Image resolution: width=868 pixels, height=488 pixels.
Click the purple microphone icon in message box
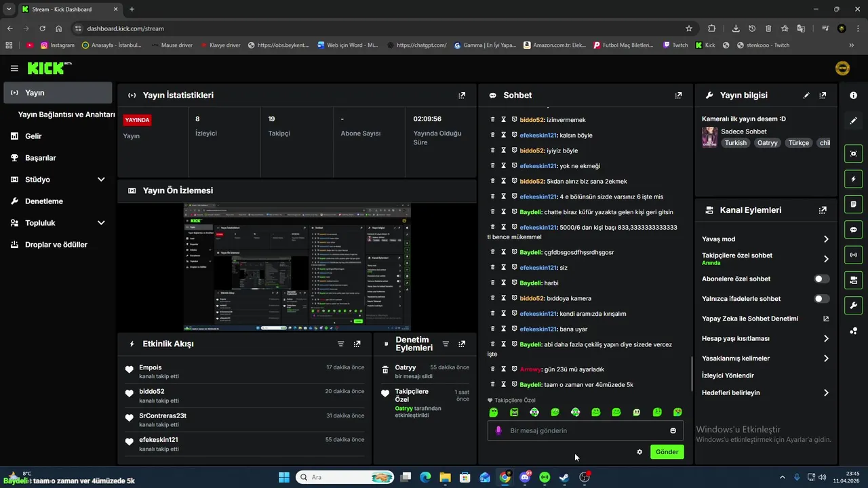click(498, 430)
